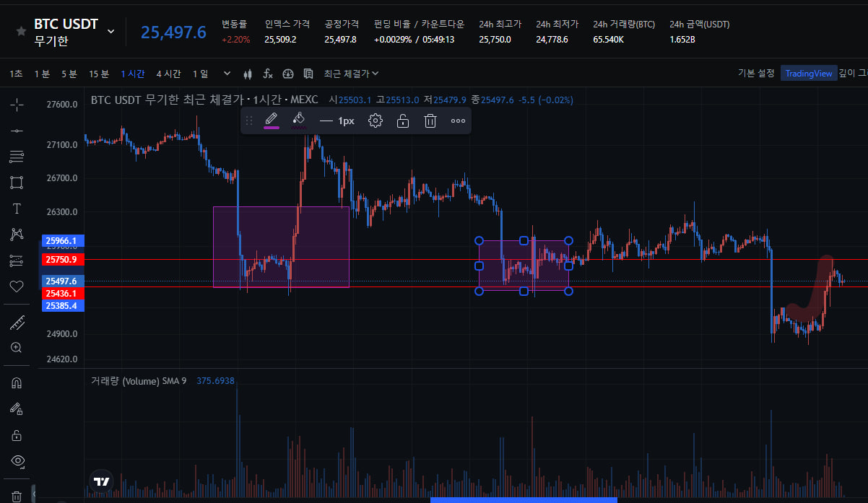Select the ruler measure tool
Image resolution: width=868 pixels, height=503 pixels.
pyautogui.click(x=17, y=323)
